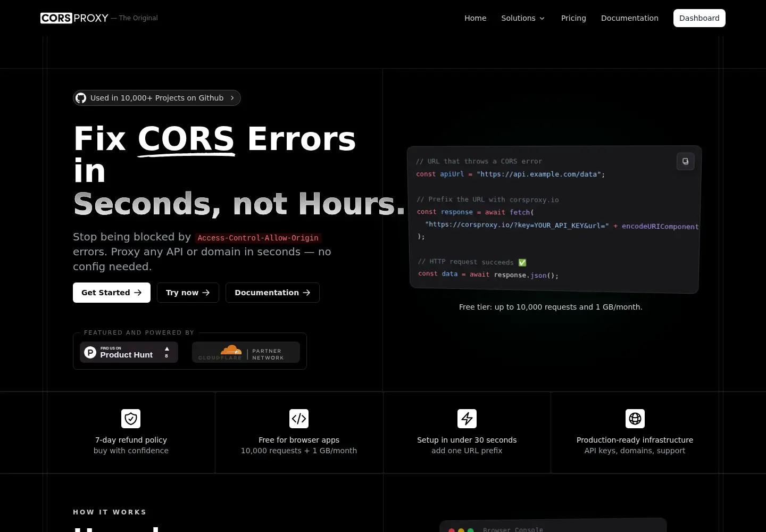Copy the code snippet with copy icon
766x532 pixels.
click(685, 161)
